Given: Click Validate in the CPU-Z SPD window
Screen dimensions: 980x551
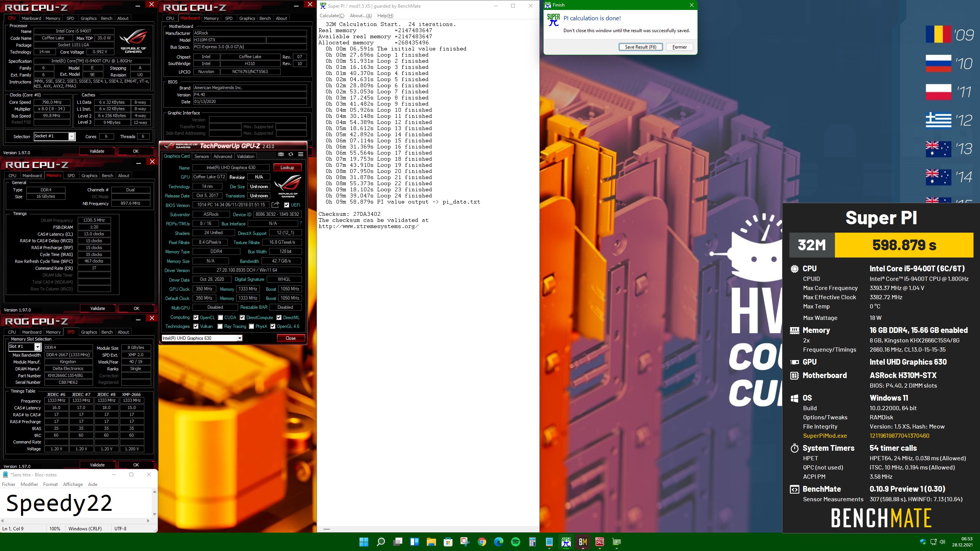Looking at the screenshot, I should pos(97,465).
